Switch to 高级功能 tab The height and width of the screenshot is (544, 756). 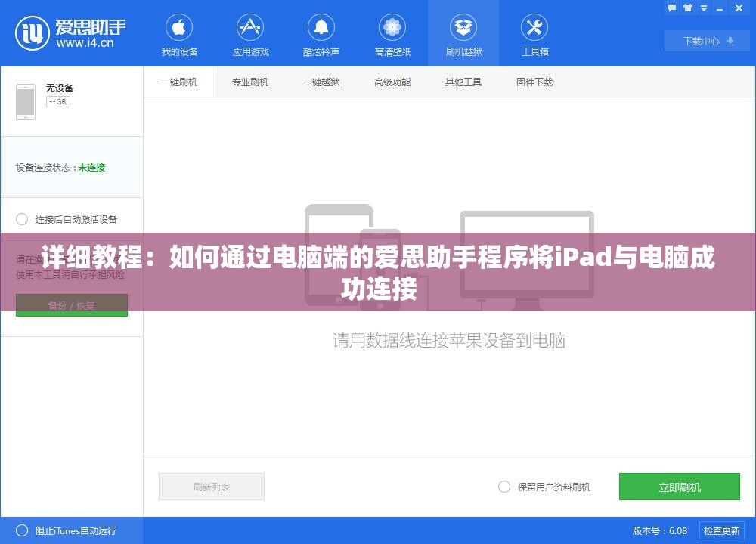[392, 82]
